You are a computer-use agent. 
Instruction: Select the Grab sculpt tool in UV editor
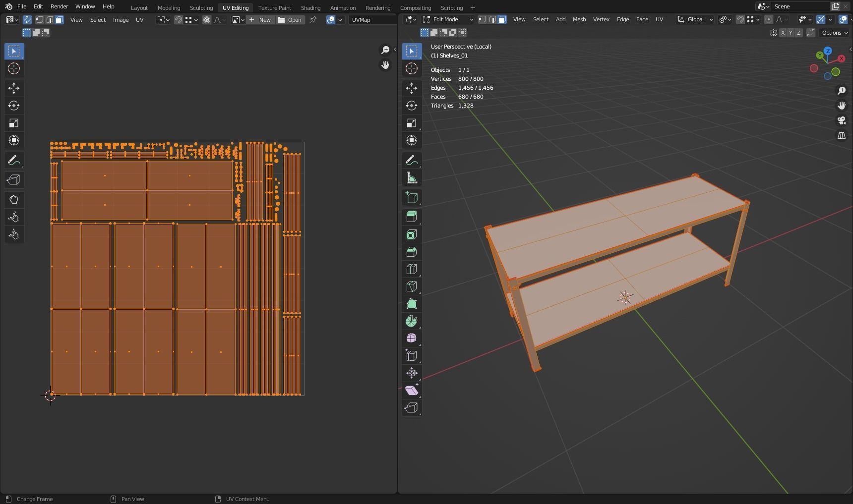(x=14, y=200)
